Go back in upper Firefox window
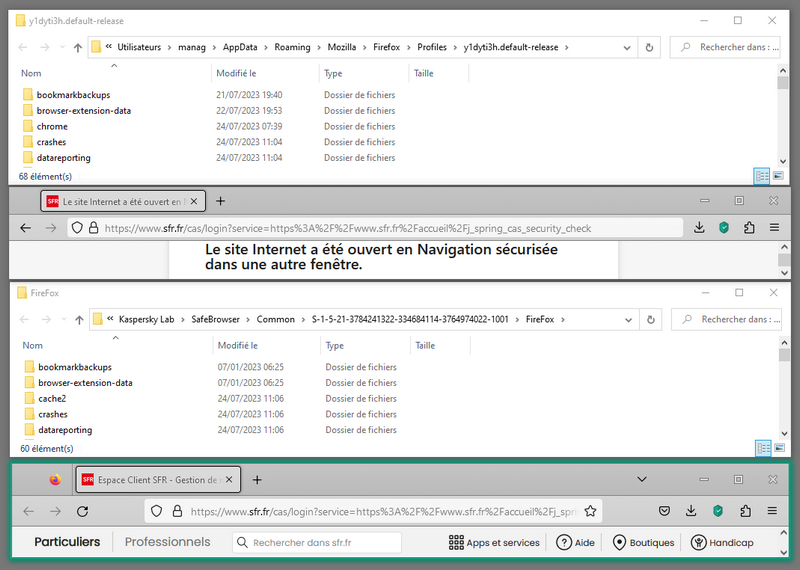This screenshot has height=570, width=800. click(x=26, y=228)
